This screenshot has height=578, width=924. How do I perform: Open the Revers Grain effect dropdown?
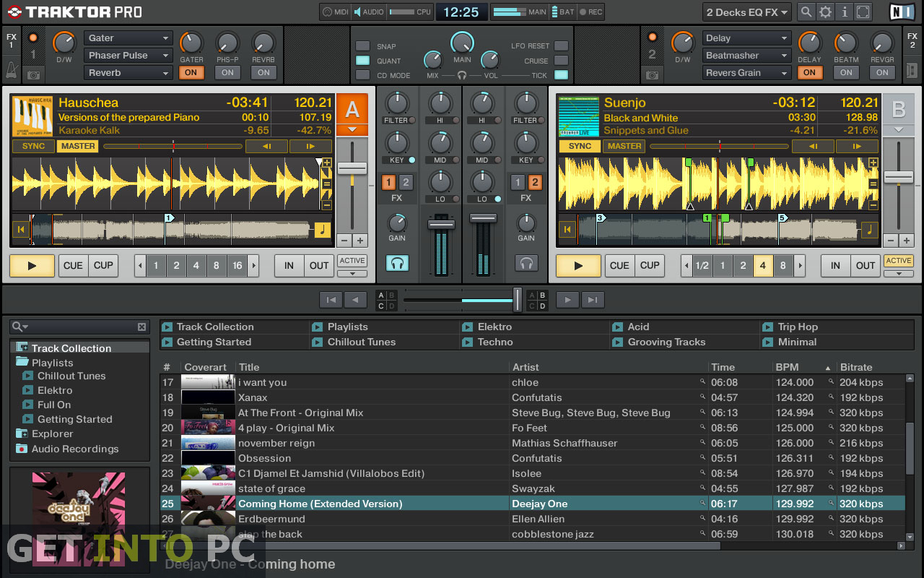(746, 73)
